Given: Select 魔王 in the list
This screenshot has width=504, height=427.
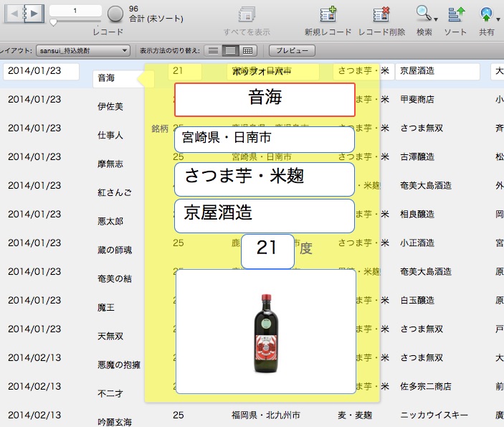Looking at the screenshot, I should click(106, 307).
